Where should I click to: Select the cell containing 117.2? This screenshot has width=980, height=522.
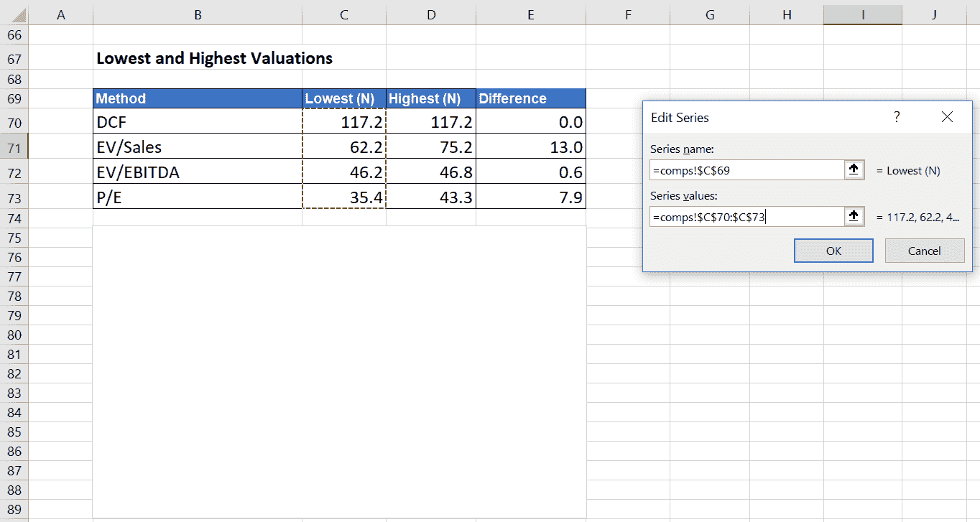(x=343, y=122)
